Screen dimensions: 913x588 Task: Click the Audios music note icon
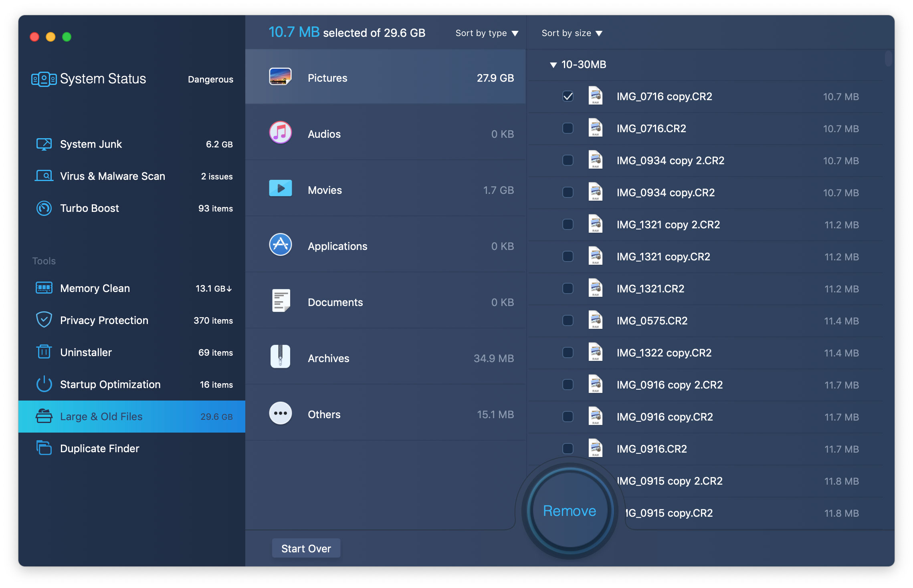[280, 133]
